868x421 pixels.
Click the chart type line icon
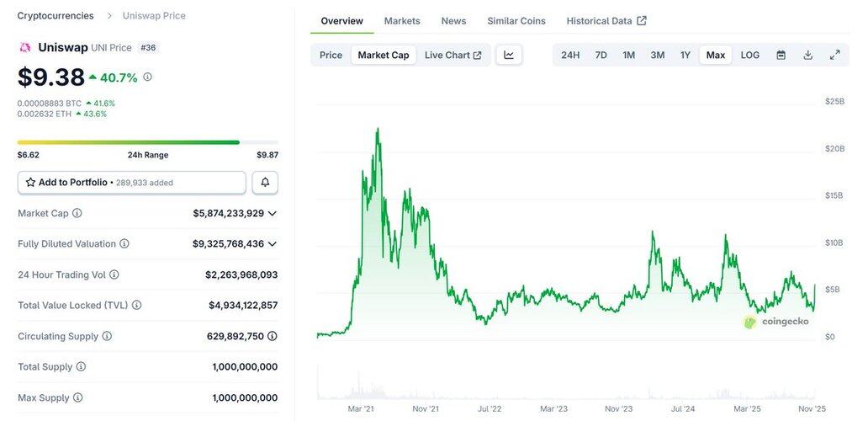509,55
